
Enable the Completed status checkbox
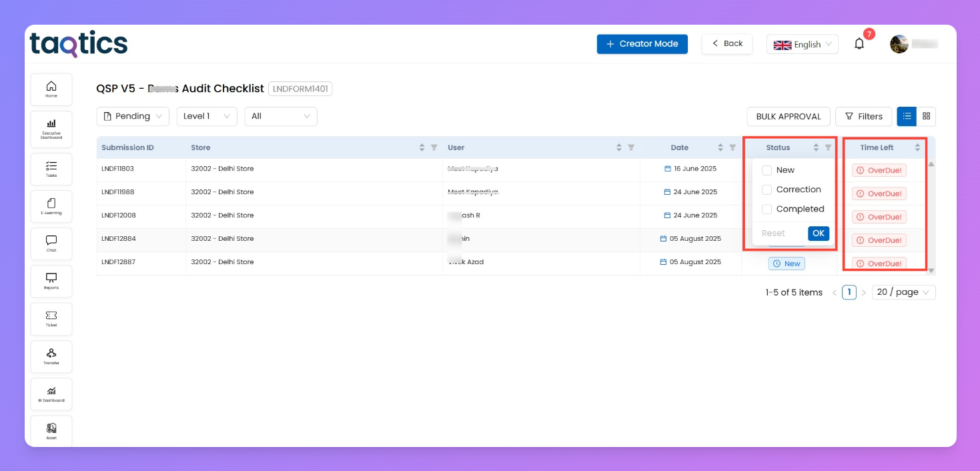click(x=767, y=209)
